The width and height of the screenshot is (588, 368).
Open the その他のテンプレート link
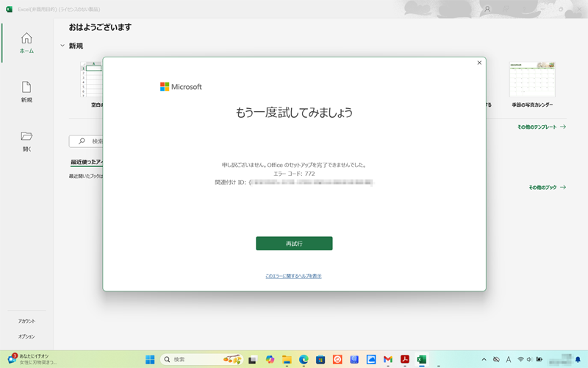(x=541, y=127)
